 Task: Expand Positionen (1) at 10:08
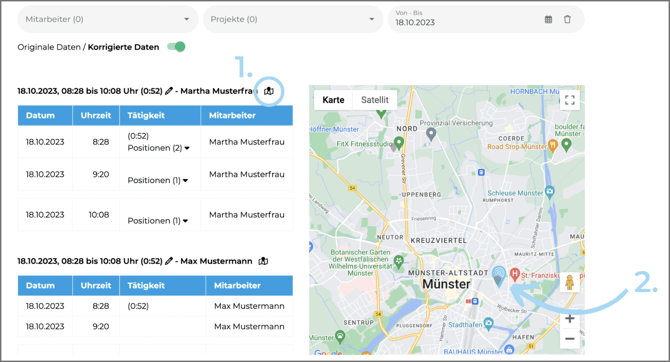pos(158,221)
